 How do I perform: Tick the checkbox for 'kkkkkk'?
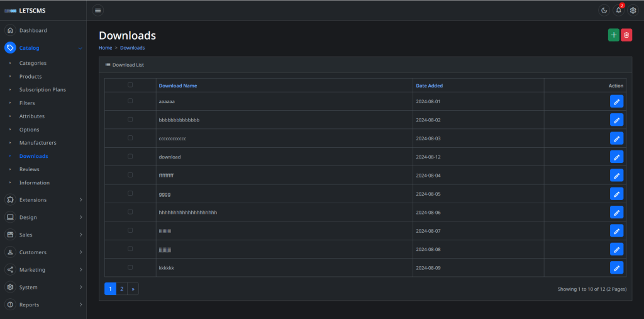pyautogui.click(x=130, y=267)
